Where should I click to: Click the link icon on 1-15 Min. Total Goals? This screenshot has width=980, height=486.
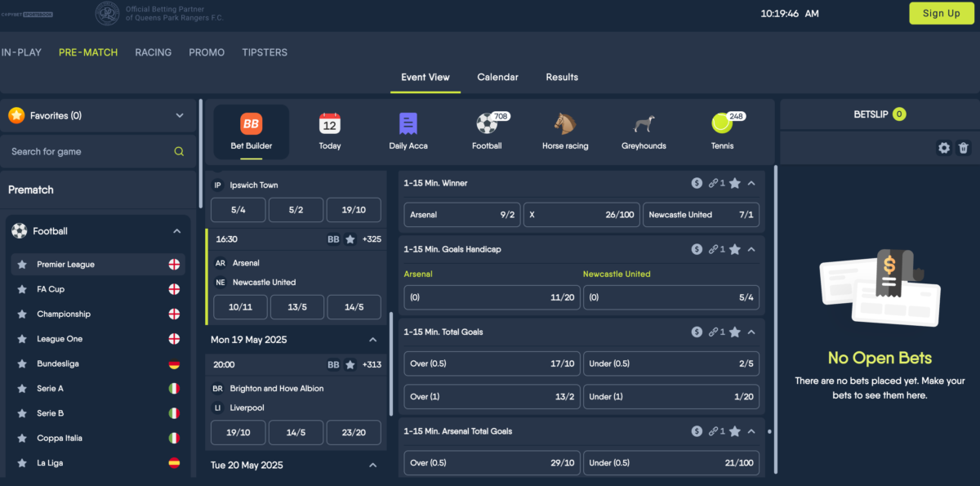point(714,332)
